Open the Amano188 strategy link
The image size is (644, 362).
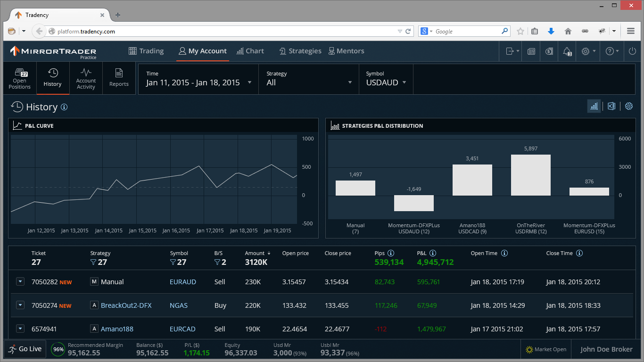click(x=117, y=329)
